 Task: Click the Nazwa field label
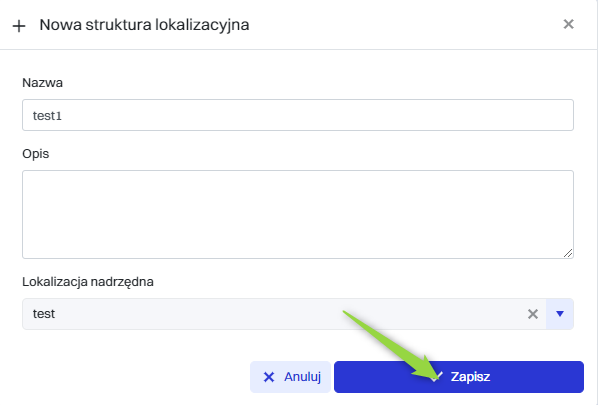(x=42, y=83)
